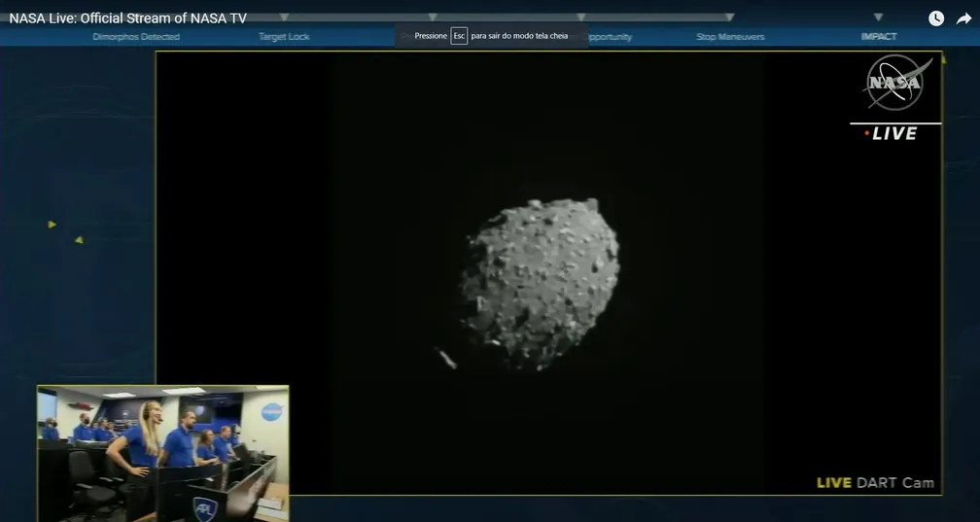This screenshot has height=522, width=980.
Task: Click the leftmost yellow triangle in the side panel
Action: 52,225
